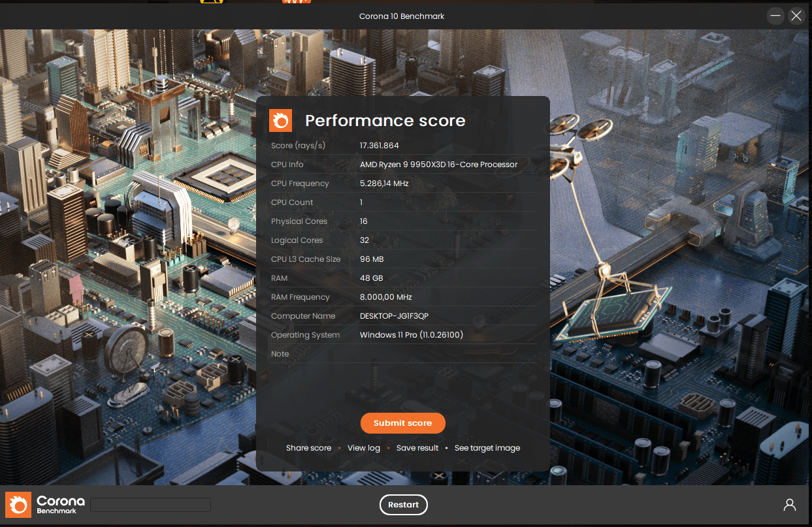The height and width of the screenshot is (527, 812).
Task: Click the Performance score heading
Action: tap(385, 121)
